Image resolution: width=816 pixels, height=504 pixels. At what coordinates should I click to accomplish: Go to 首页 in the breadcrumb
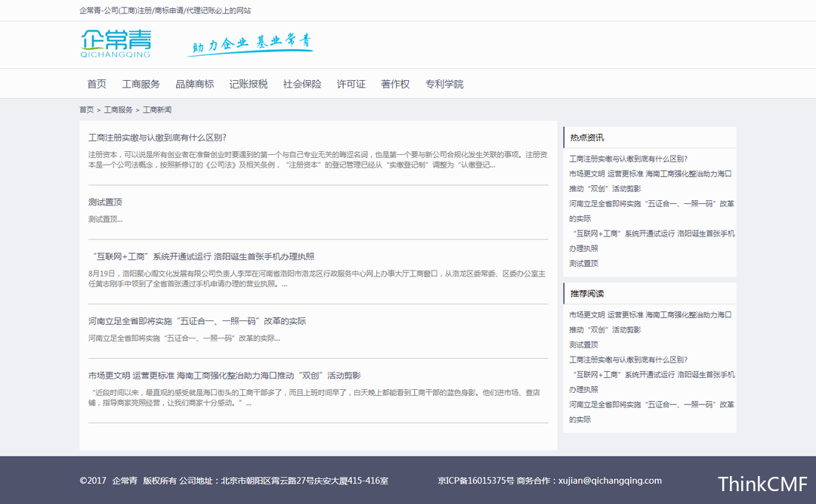86,110
